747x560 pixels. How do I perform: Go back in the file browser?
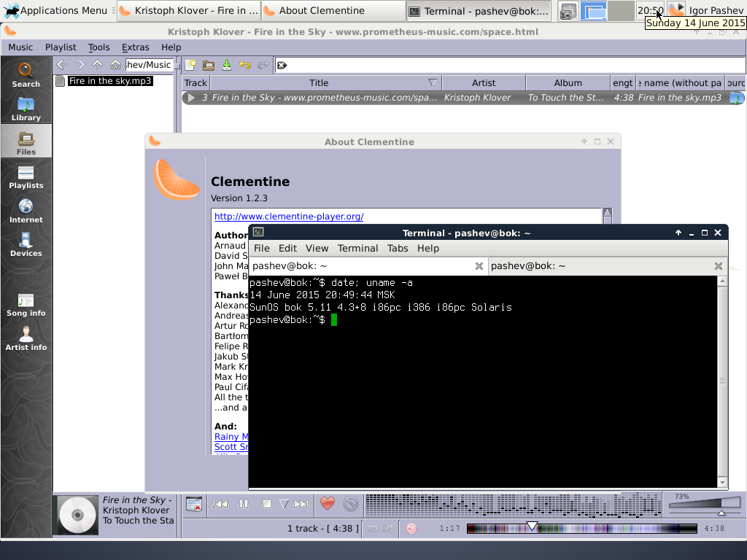pyautogui.click(x=61, y=64)
